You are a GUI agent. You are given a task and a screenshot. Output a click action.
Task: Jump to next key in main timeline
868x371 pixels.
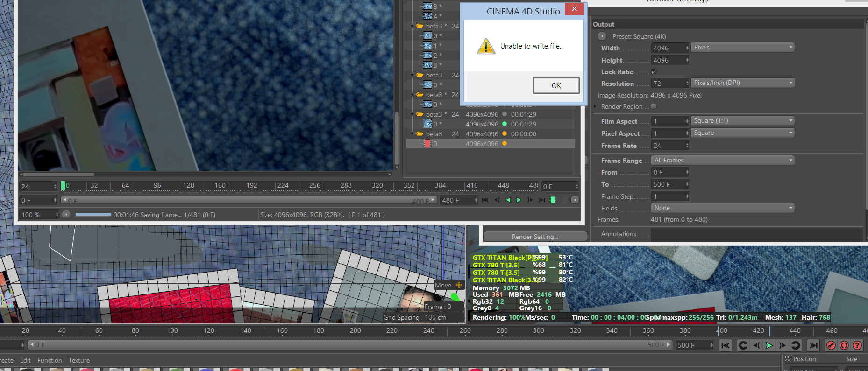(x=796, y=345)
